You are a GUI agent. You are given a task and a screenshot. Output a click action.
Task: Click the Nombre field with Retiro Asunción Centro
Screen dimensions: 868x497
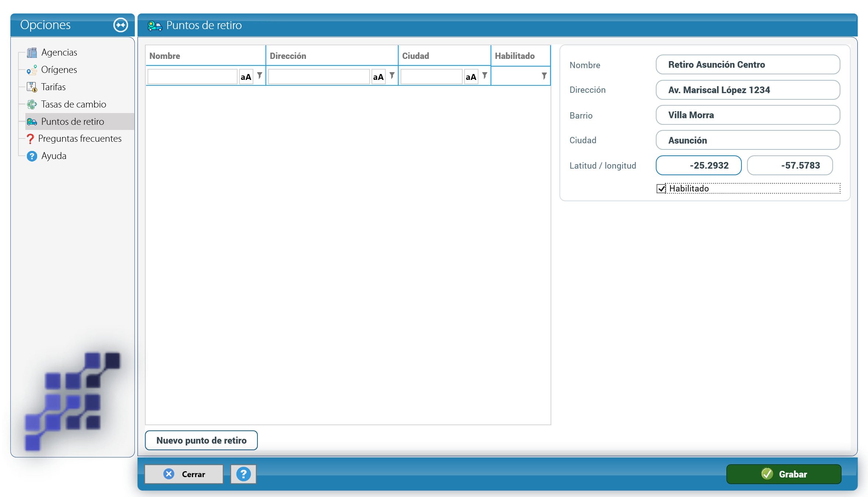pos(748,65)
